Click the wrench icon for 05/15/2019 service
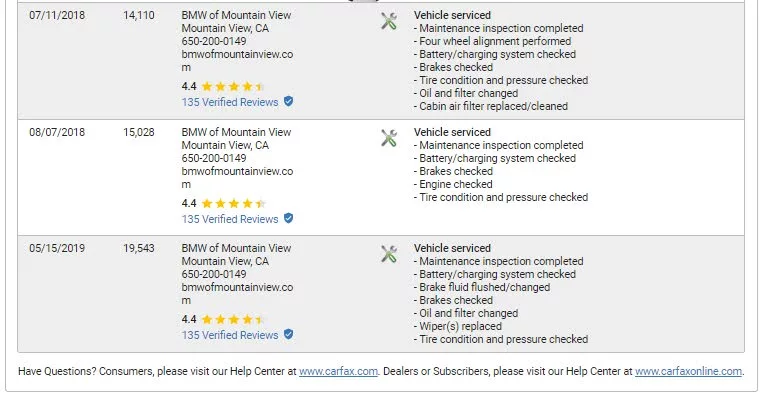This screenshot has width=779, height=398. pyautogui.click(x=389, y=254)
